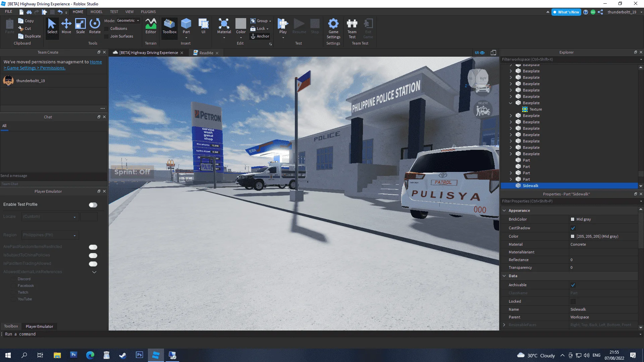Toggle the Join Surfaces checkbox
The image size is (644, 362).
(x=106, y=37)
